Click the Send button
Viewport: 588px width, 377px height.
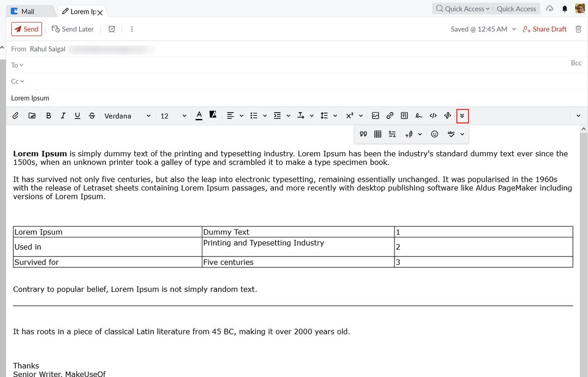[26, 29]
